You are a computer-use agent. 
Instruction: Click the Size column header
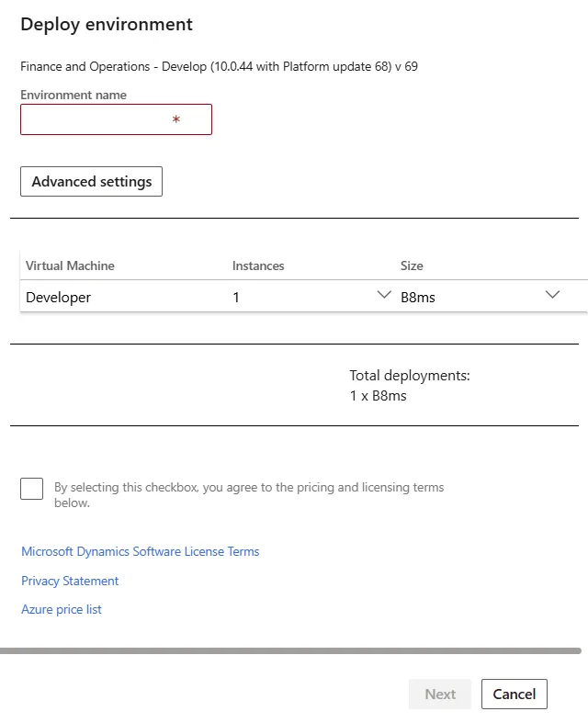pos(412,265)
